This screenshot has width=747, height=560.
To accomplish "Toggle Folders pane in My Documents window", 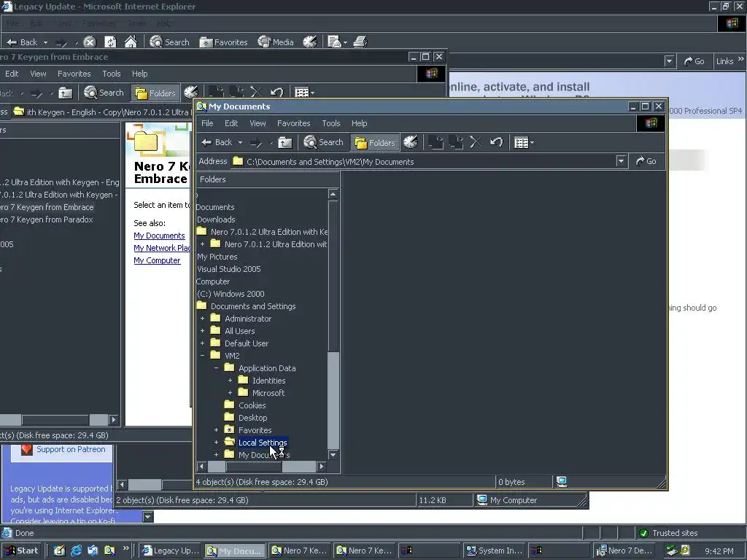I will (x=375, y=142).
